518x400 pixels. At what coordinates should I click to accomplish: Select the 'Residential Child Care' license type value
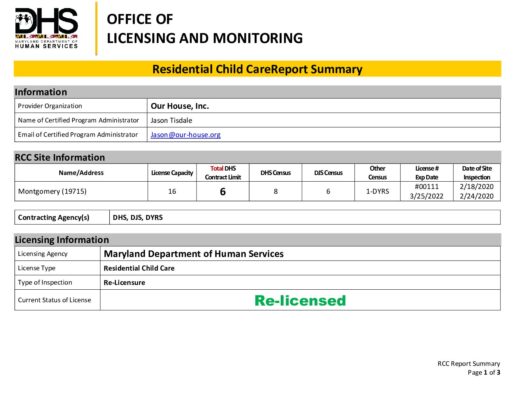pyautogui.click(x=139, y=268)
